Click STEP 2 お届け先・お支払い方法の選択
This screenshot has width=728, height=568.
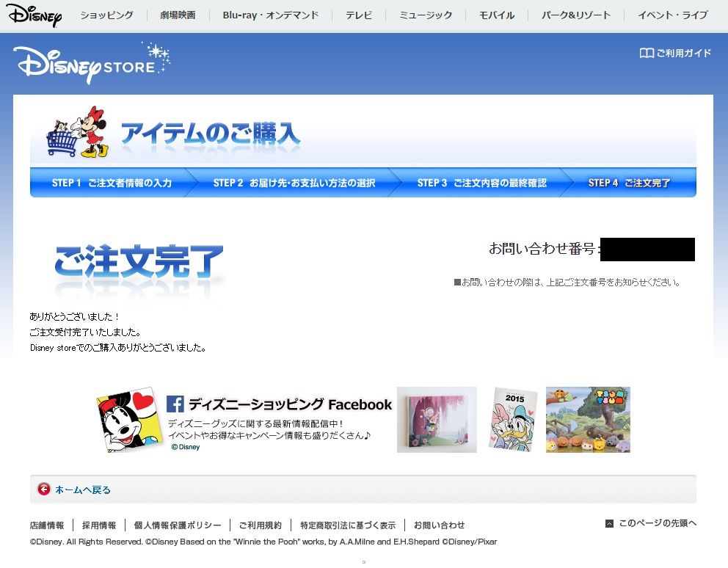tap(294, 183)
